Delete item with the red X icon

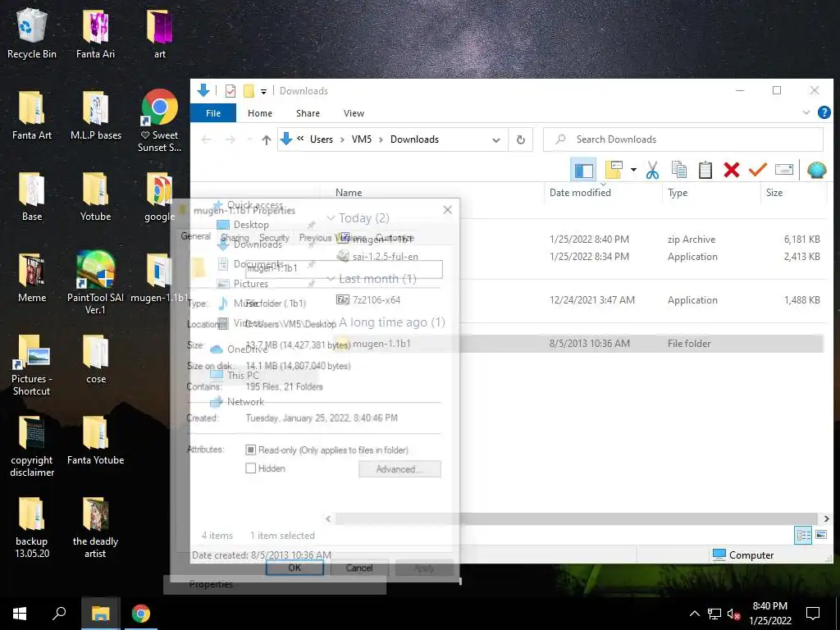point(731,170)
